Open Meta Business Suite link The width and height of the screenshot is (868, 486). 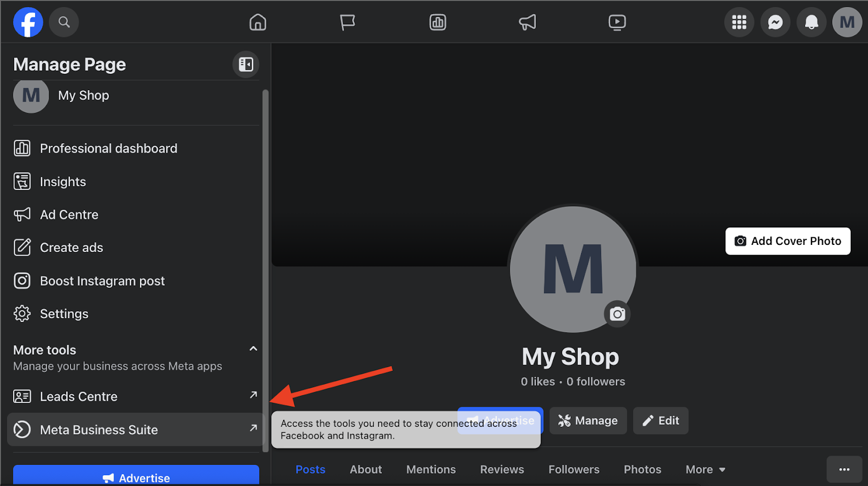(135, 430)
